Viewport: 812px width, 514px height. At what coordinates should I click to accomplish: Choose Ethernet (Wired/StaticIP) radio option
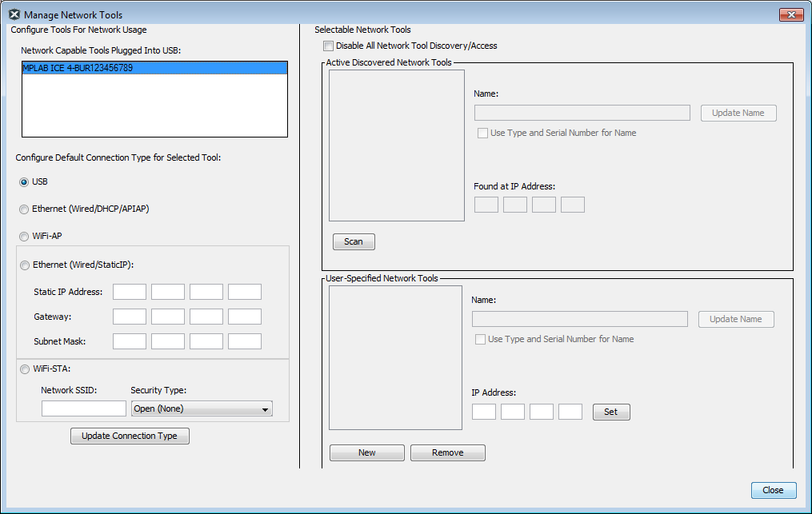tap(25, 265)
